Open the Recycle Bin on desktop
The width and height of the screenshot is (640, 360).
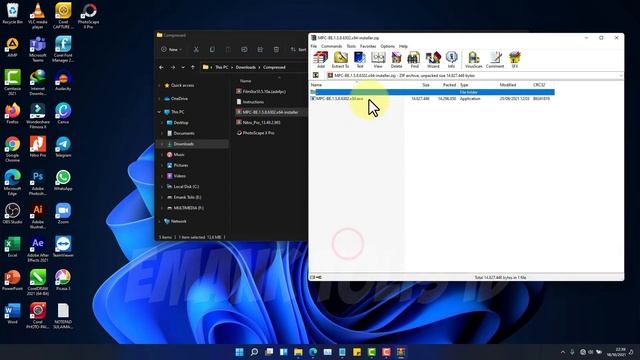coord(12,13)
